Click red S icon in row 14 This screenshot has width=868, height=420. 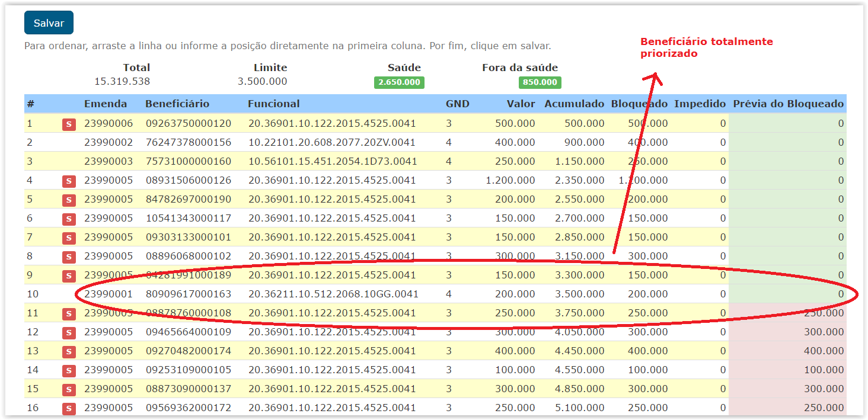pyautogui.click(x=69, y=370)
